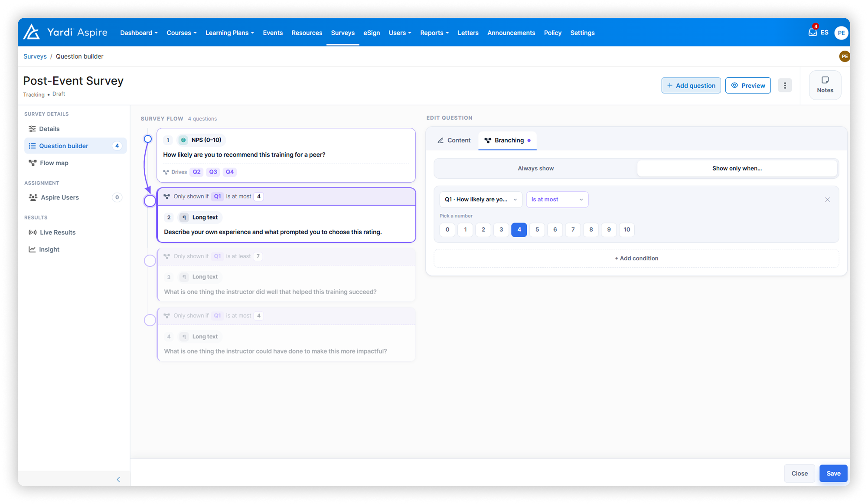Pick number 10 in the condition
Screen dimensions: 868x504
point(627,229)
